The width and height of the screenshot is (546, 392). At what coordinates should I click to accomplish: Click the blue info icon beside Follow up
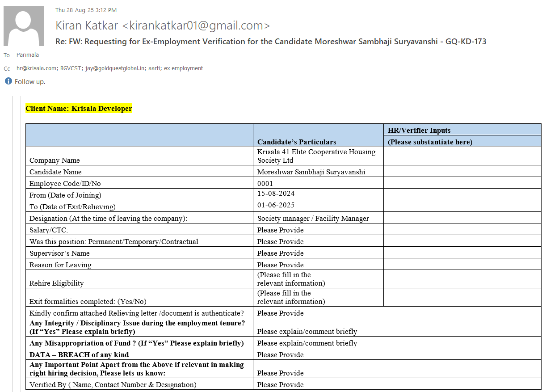[x=8, y=81]
